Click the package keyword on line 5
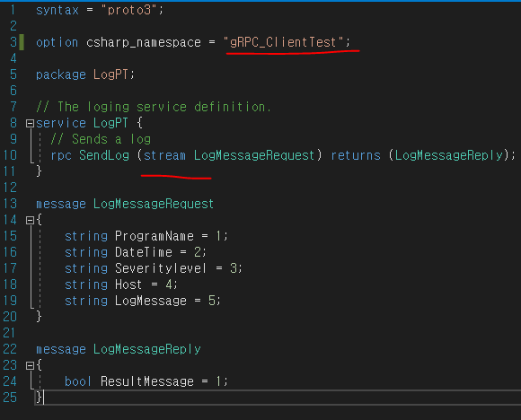The width and height of the screenshot is (521, 420). pos(61,74)
